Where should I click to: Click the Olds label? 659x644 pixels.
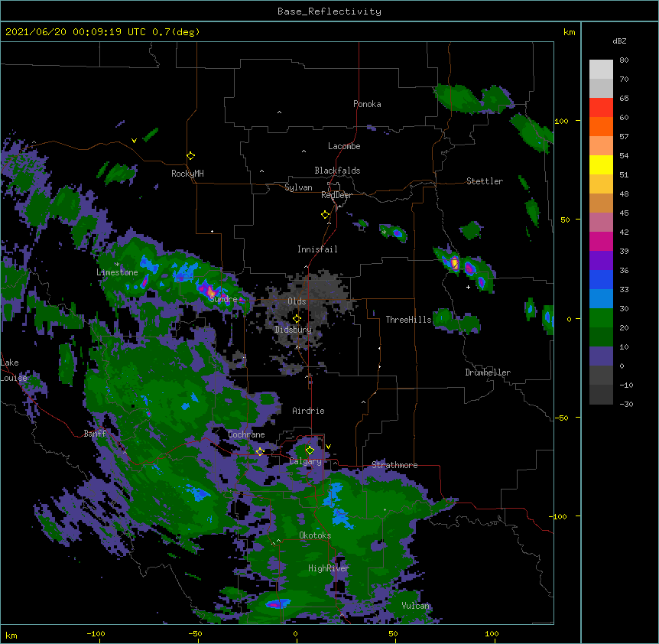(297, 301)
